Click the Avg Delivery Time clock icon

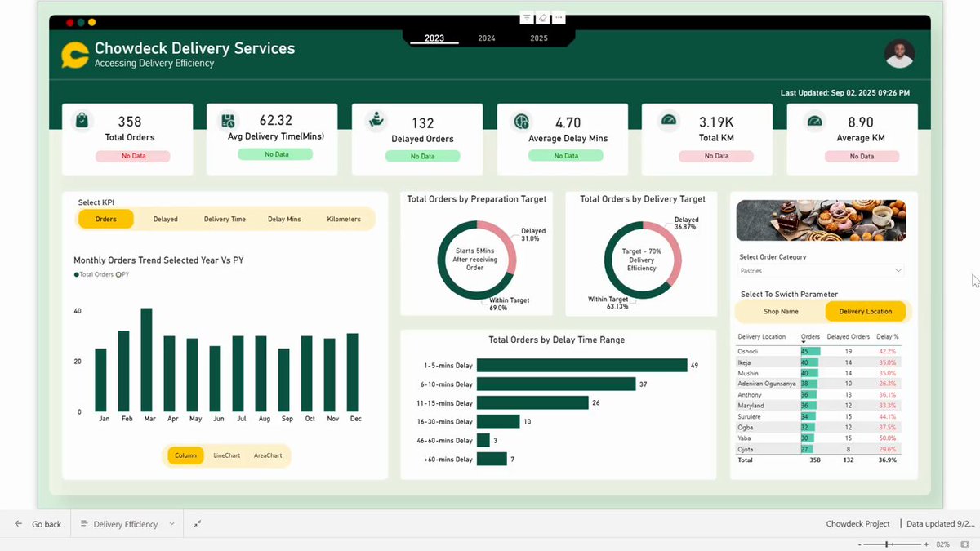pyautogui.click(x=228, y=121)
